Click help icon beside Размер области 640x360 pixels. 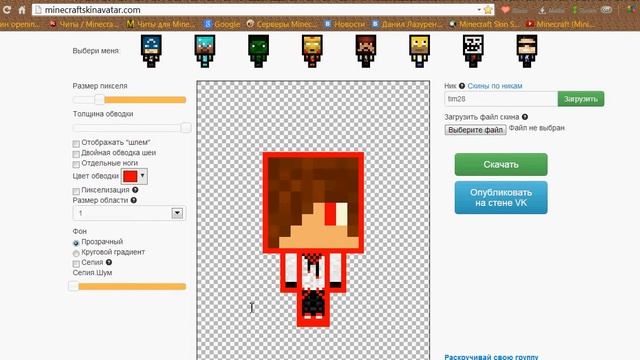[133, 200]
